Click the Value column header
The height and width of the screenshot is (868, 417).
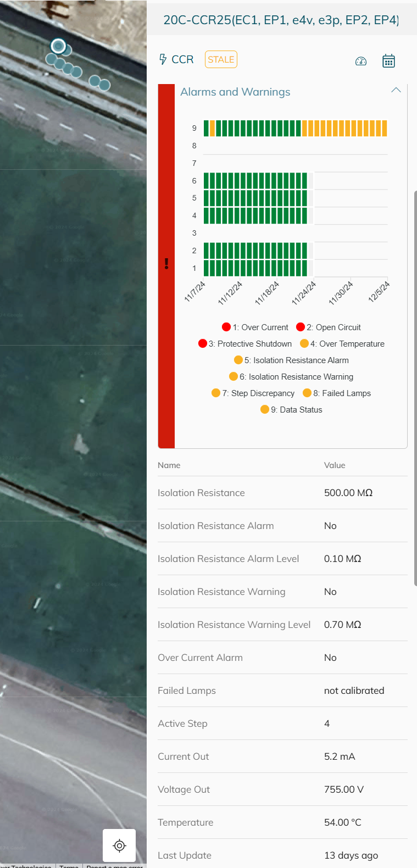pyautogui.click(x=335, y=465)
